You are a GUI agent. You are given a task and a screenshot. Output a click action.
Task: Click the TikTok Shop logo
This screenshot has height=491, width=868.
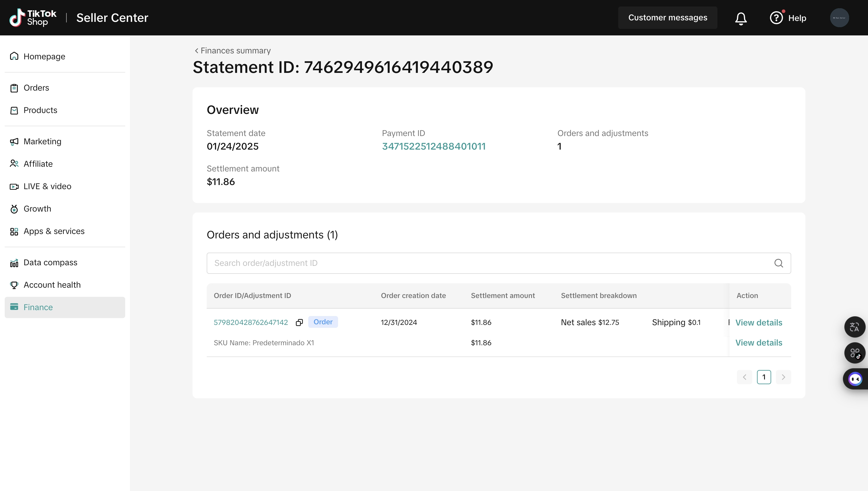[33, 17]
